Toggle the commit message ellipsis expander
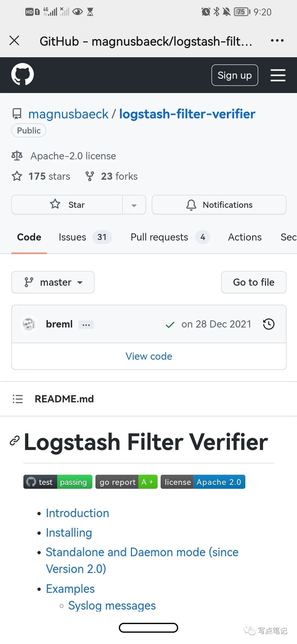Image resolution: width=297 pixels, height=644 pixels. tap(86, 324)
